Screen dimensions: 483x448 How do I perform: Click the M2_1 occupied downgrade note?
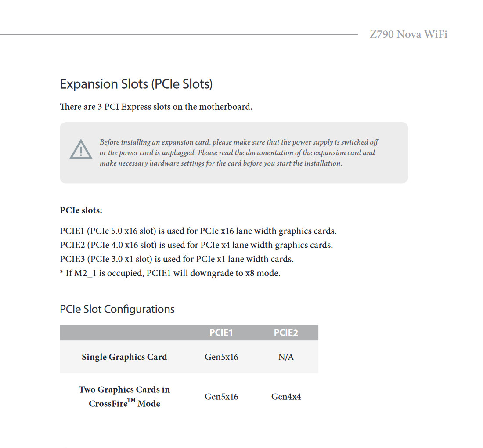pyautogui.click(x=170, y=273)
